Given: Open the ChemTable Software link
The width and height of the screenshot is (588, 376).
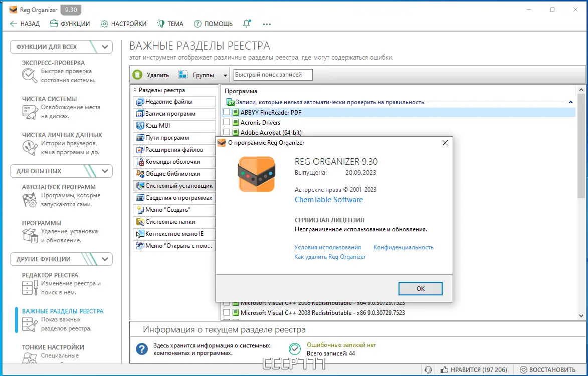Looking at the screenshot, I should [328, 199].
